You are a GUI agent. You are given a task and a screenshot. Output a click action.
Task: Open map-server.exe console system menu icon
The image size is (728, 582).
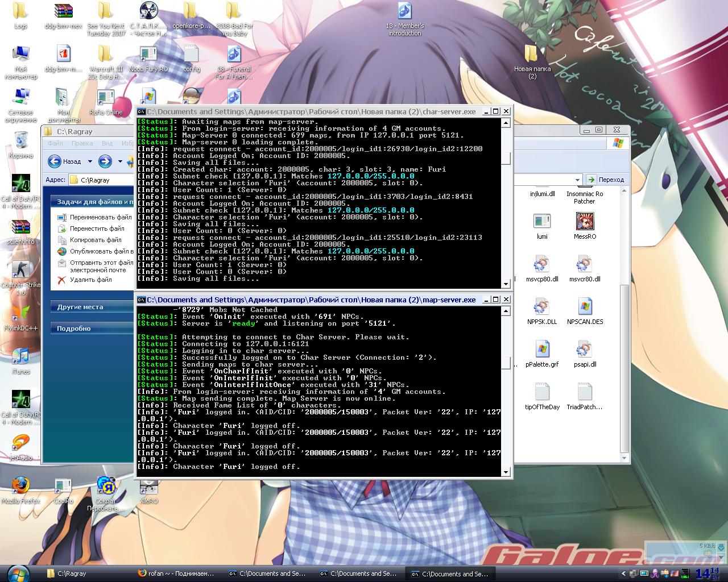[x=141, y=300]
